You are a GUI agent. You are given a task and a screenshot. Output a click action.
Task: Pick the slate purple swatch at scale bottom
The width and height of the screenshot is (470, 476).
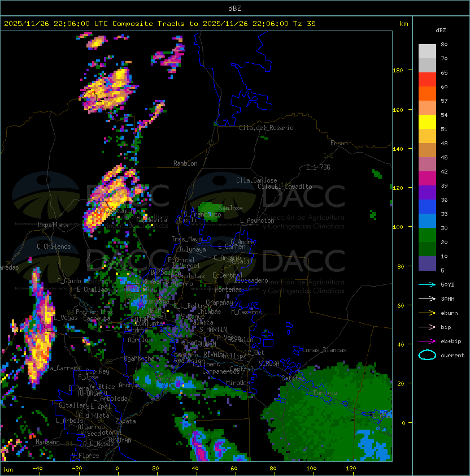tap(427, 263)
